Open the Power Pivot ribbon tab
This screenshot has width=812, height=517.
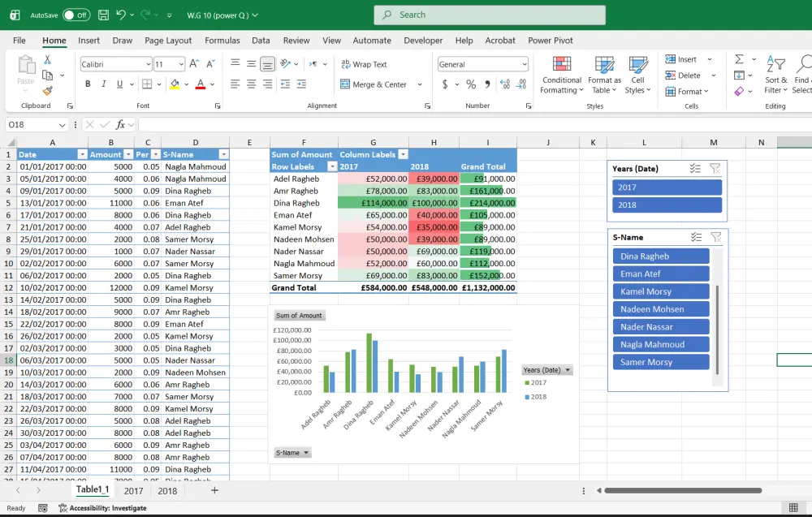(551, 41)
